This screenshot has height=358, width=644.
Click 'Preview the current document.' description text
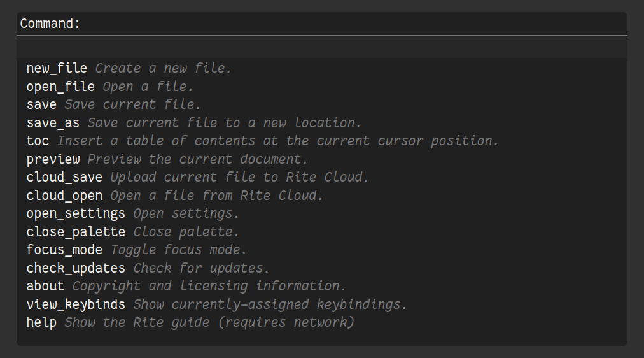pos(198,159)
